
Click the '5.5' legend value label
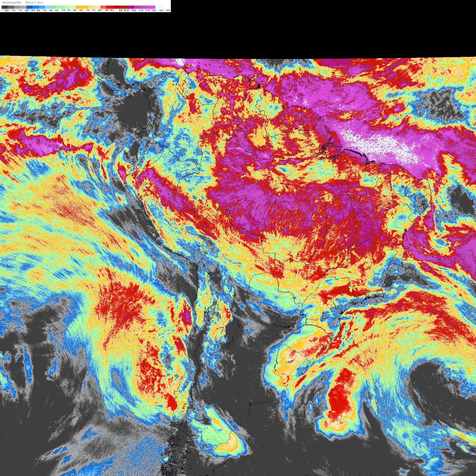pyautogui.click(x=69, y=10)
